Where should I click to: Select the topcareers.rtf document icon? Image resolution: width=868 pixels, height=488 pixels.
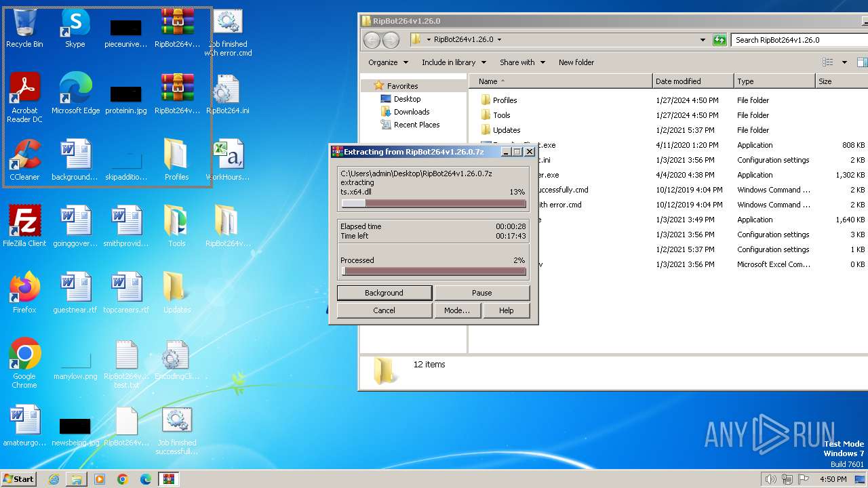tap(126, 293)
